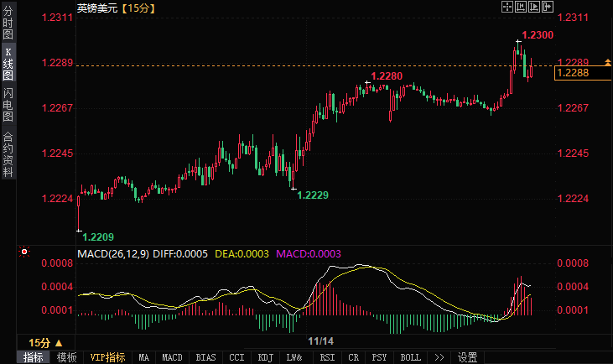The image size is (613, 364).
Task: Click the expand-right panel icon
Action: (548, 7)
